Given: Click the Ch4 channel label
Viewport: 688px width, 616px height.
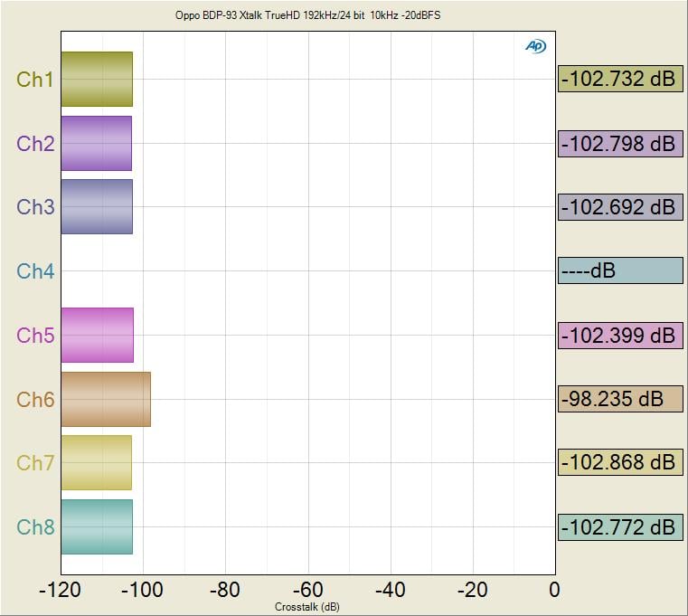Looking at the screenshot, I should click(35, 271).
